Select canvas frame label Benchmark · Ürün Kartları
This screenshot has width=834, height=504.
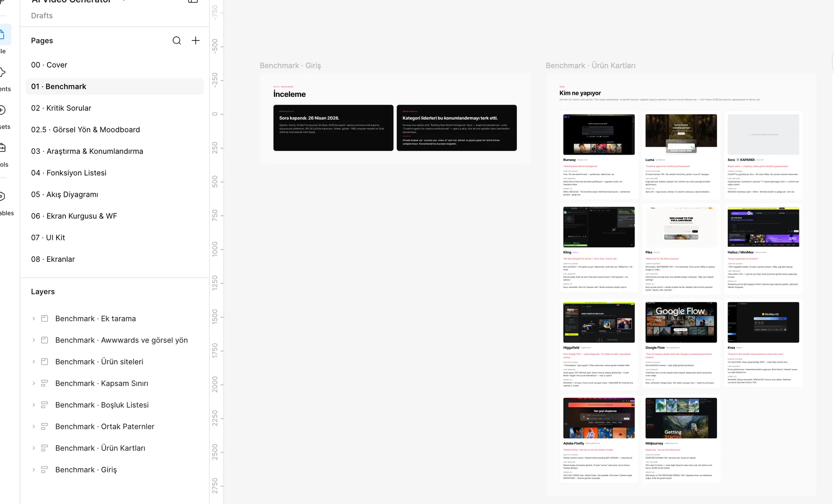[x=590, y=66]
